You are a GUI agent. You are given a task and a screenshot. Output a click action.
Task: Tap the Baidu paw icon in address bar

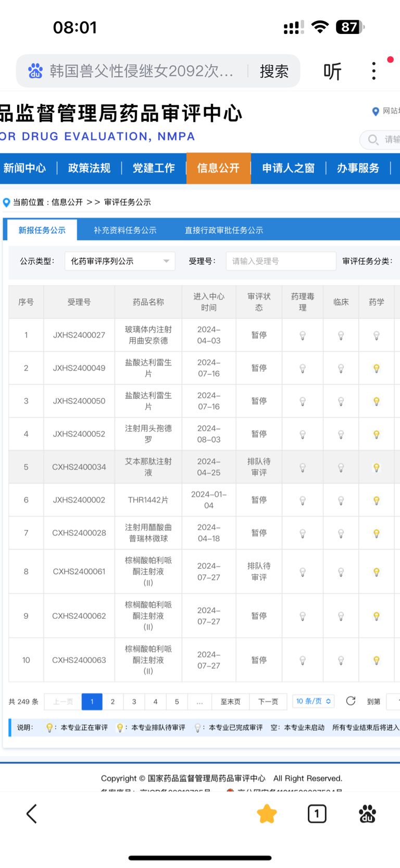pos(35,71)
